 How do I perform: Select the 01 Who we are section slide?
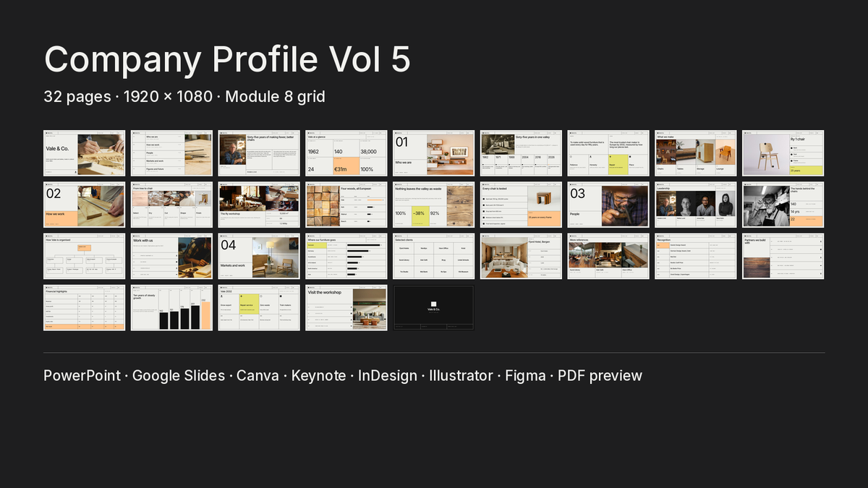coord(434,153)
